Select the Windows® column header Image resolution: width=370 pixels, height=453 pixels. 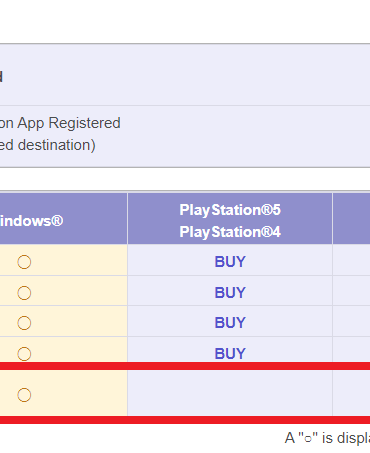(31, 221)
